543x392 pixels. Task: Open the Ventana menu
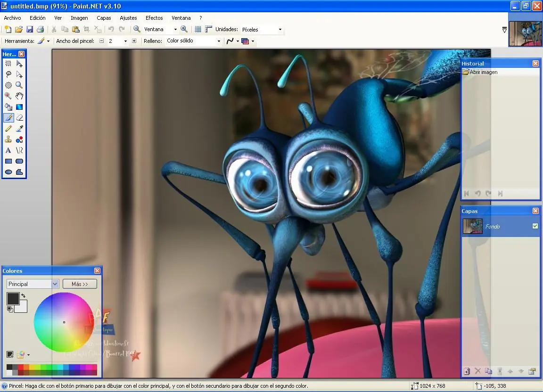(x=181, y=18)
